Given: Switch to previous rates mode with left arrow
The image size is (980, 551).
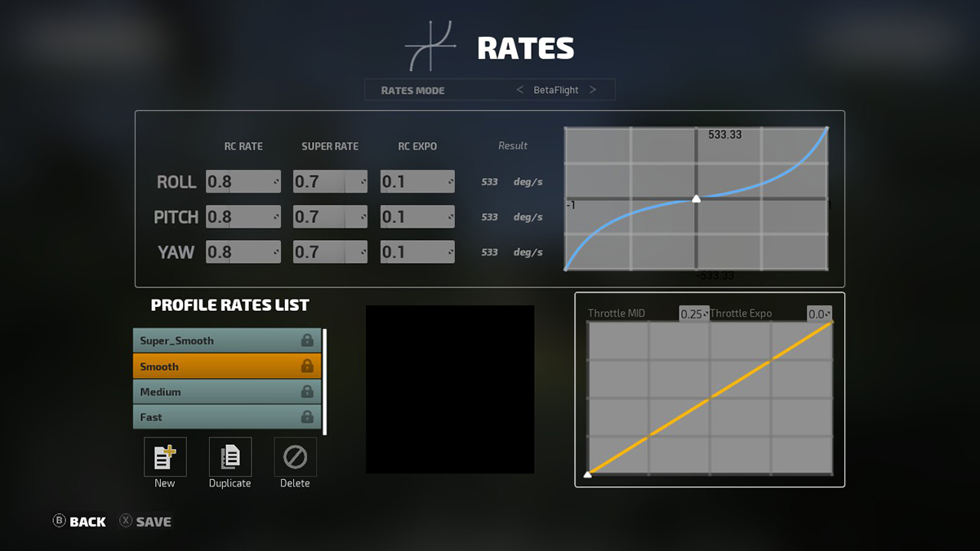Looking at the screenshot, I should 520,90.
